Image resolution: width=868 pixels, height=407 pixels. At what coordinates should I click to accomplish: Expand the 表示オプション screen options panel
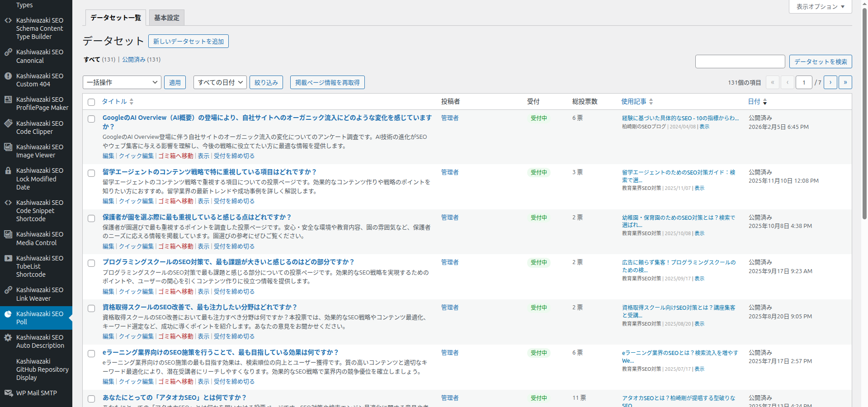[821, 7]
